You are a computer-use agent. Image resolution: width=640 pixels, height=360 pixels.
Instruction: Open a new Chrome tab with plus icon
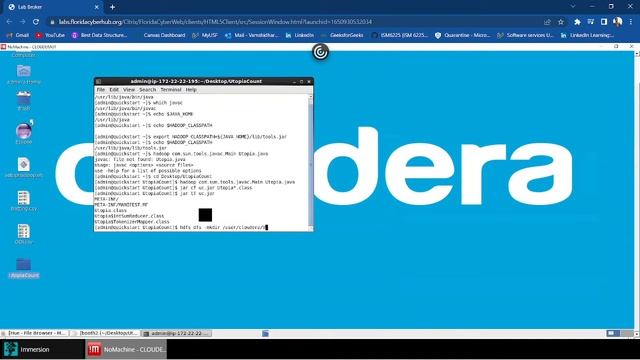[112, 7]
